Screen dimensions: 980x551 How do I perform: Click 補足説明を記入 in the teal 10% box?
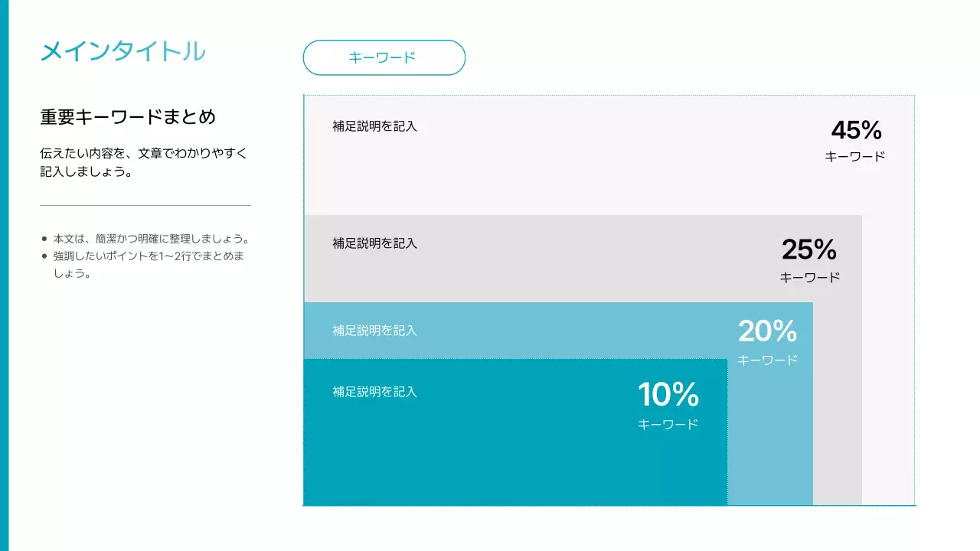tap(374, 392)
